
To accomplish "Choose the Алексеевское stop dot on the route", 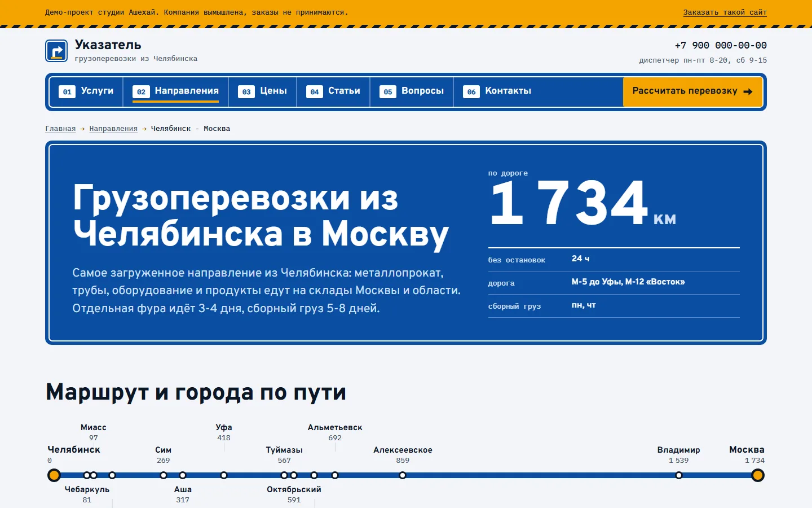I will tap(403, 475).
